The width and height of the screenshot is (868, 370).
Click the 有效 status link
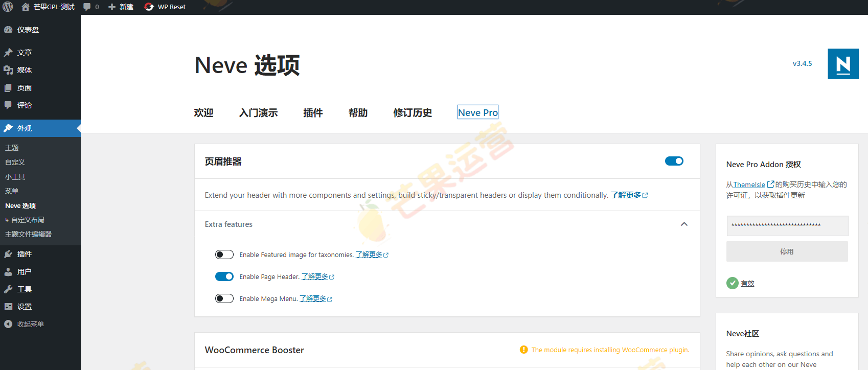tap(747, 283)
